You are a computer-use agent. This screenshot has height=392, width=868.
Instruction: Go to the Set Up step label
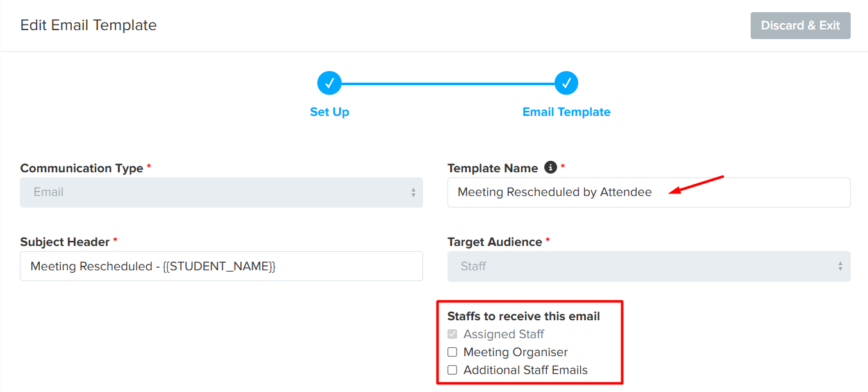click(x=330, y=112)
